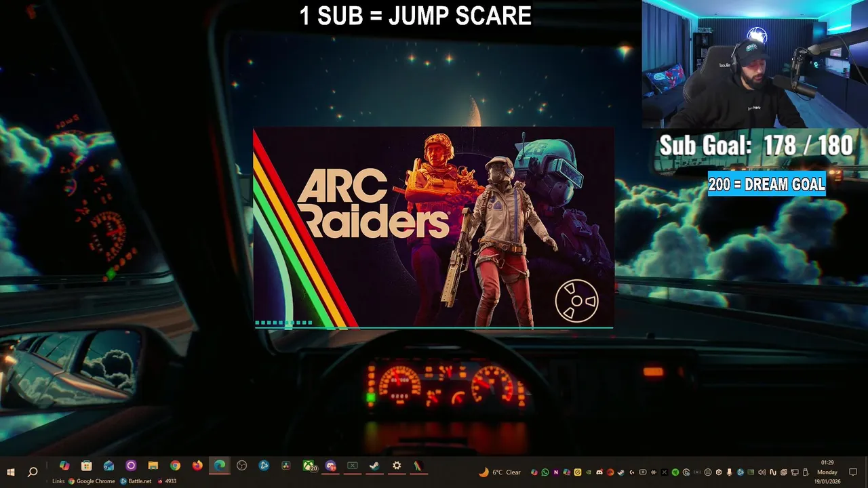Screen dimensions: 868x488
Task: Open File Explorer from taskbar
Action: 153,466
